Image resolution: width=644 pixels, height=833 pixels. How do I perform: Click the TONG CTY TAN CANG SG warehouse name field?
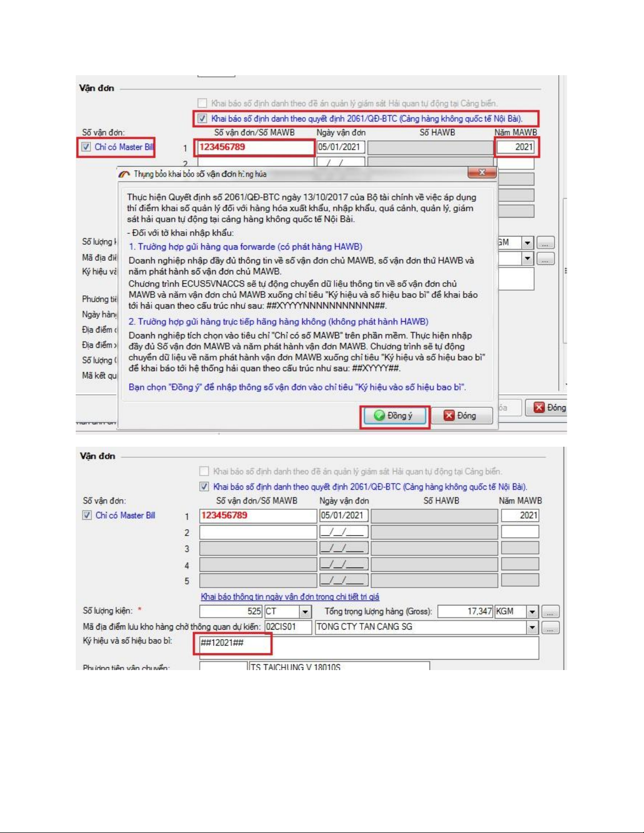coord(421,627)
